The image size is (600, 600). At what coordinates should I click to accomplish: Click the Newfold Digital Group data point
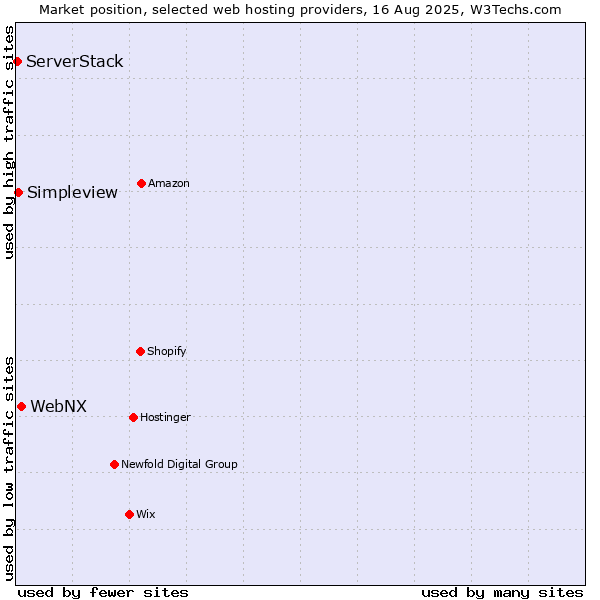click(114, 465)
